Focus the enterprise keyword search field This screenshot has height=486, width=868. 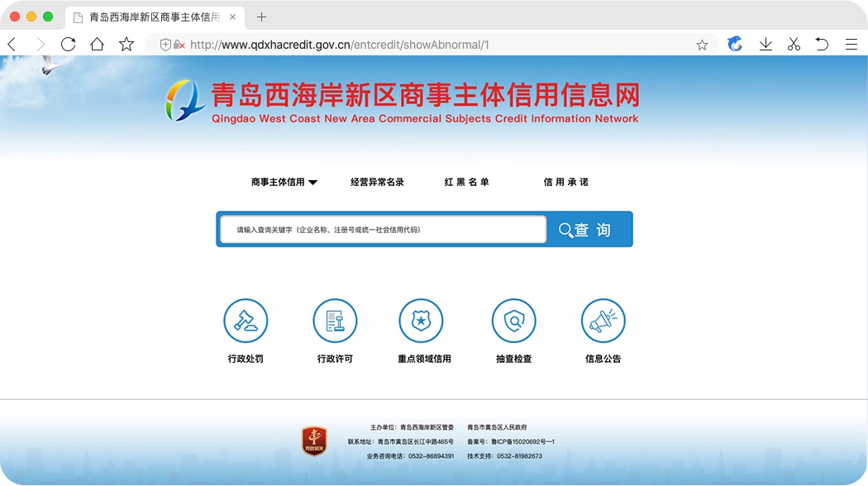point(382,230)
